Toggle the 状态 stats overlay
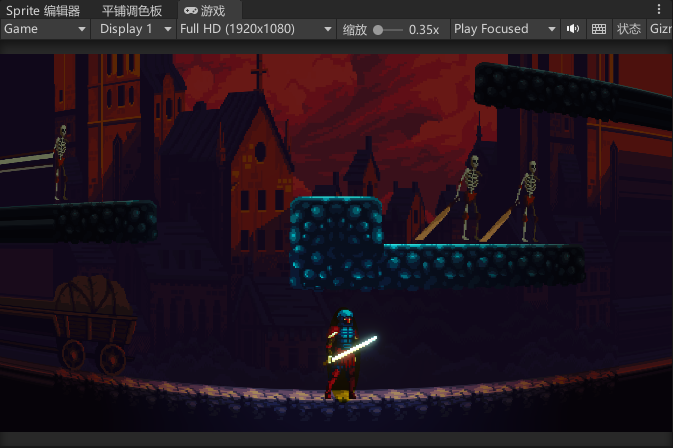 628,29
